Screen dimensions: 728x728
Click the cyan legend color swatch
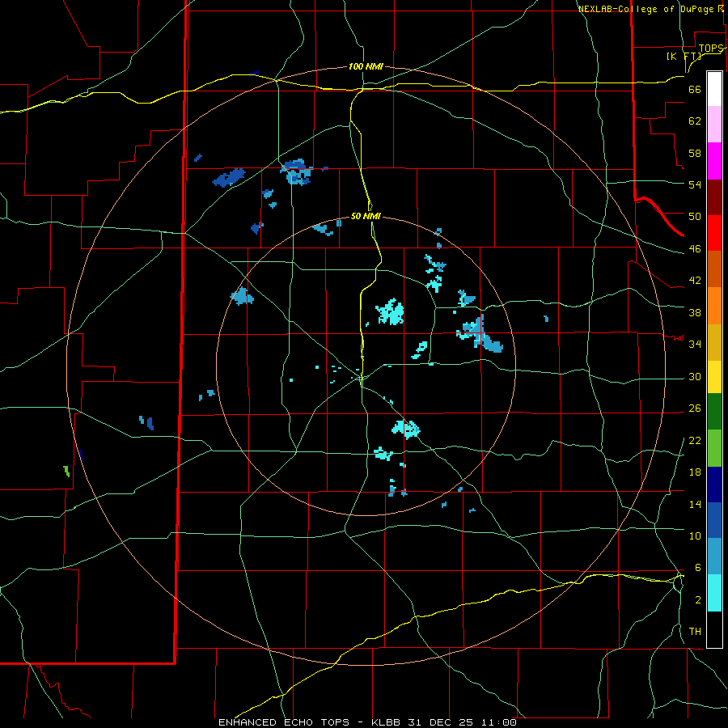(714, 593)
